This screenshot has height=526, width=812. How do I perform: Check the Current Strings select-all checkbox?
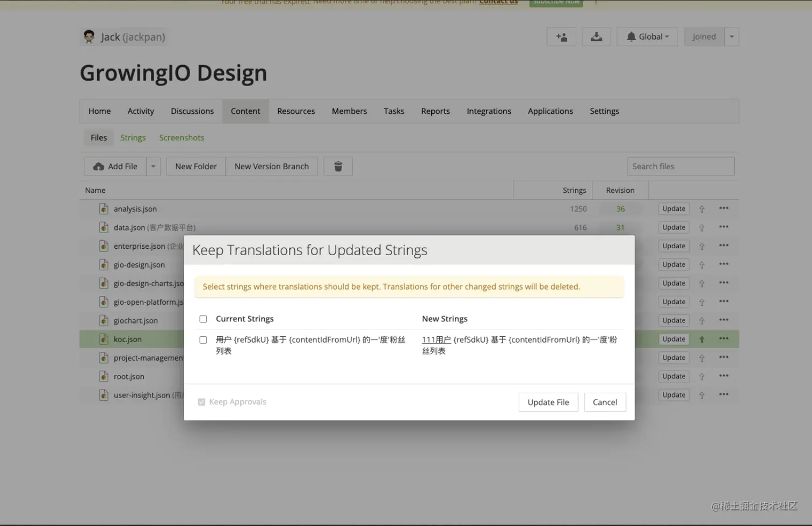pyautogui.click(x=203, y=319)
